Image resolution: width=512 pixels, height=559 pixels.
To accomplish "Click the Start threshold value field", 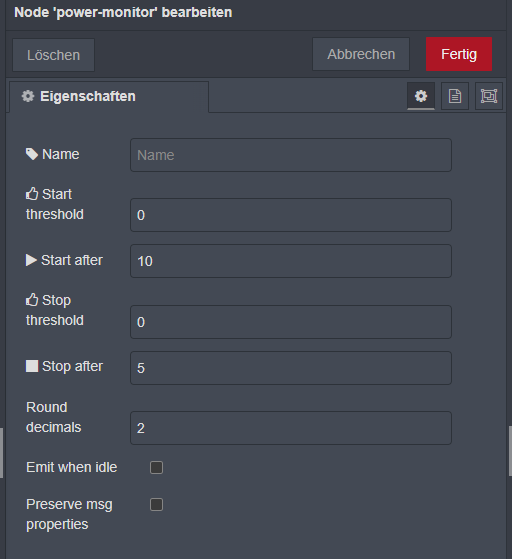I will pos(291,215).
